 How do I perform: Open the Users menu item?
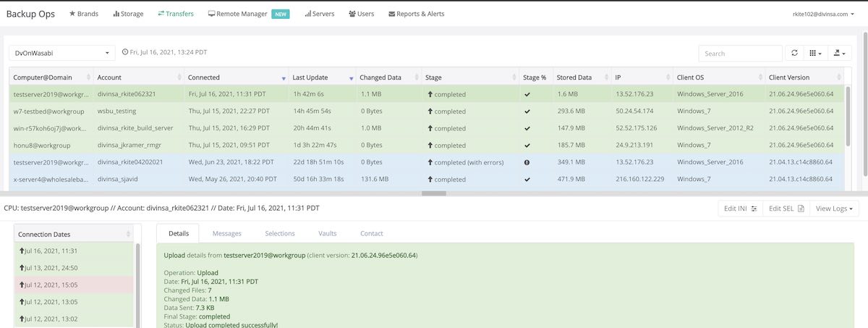[361, 14]
